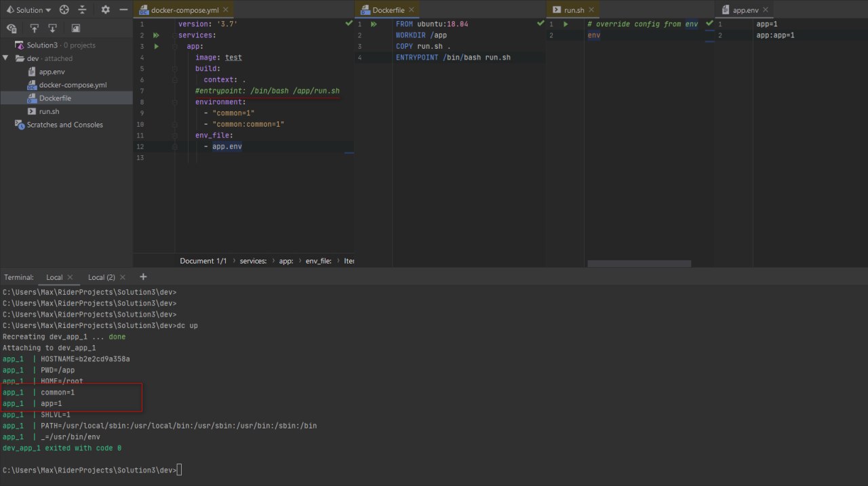The image size is (868, 486).
Task: Close the app.env editor tab
Action: click(x=766, y=10)
